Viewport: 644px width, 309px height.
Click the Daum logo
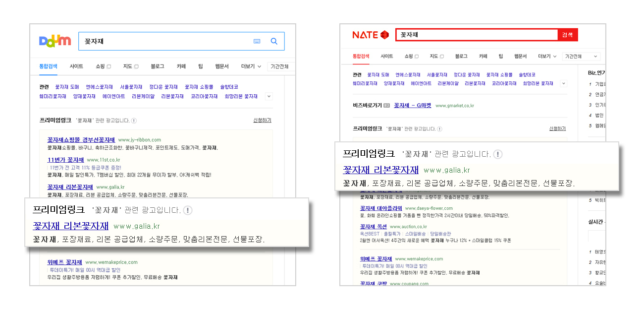[x=55, y=41]
